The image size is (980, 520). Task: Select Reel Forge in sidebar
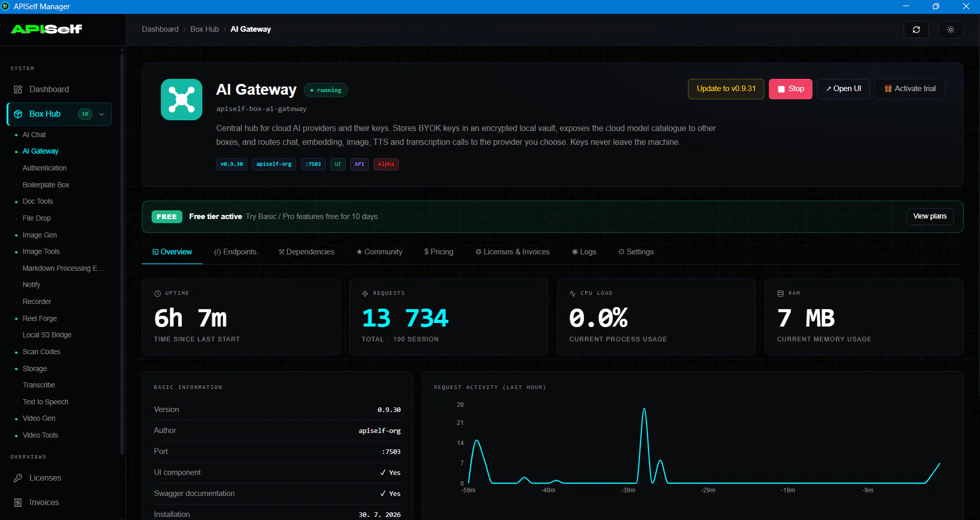pos(40,318)
